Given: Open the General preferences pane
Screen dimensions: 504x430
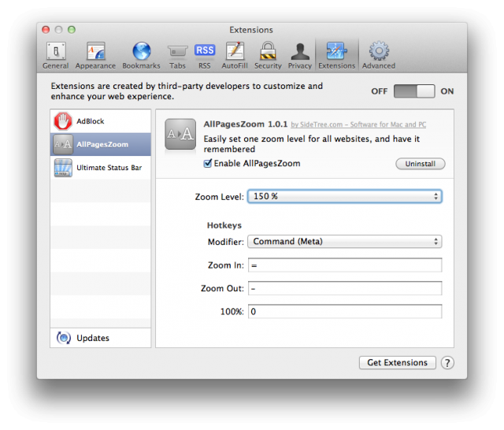Looking at the screenshot, I should [x=56, y=55].
